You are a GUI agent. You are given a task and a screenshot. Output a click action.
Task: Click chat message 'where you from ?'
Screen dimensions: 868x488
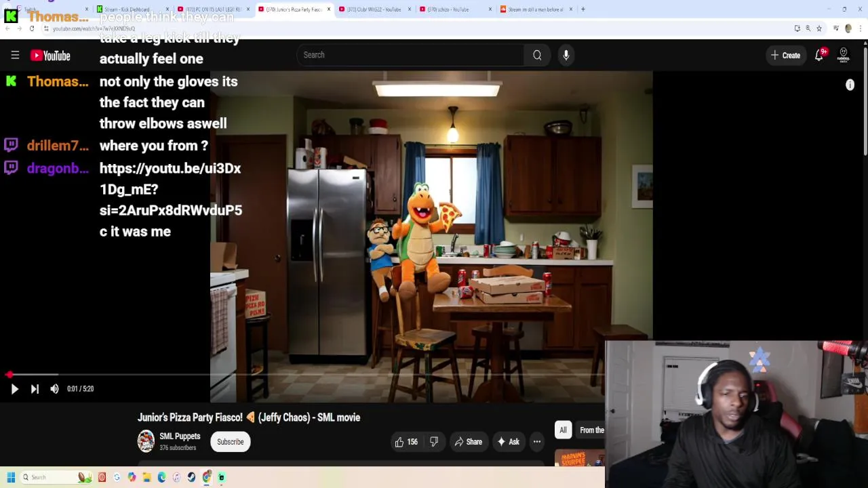pos(154,146)
